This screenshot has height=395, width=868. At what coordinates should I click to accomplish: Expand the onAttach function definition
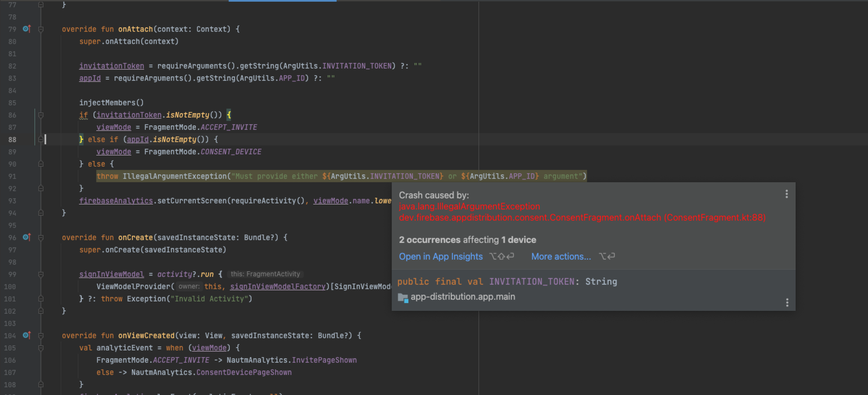click(x=41, y=29)
